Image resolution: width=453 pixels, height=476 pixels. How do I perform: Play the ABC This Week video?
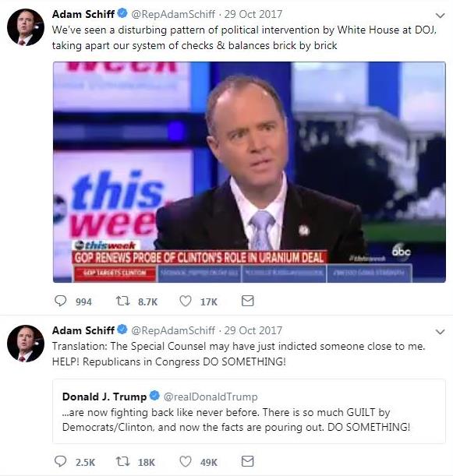(x=250, y=172)
